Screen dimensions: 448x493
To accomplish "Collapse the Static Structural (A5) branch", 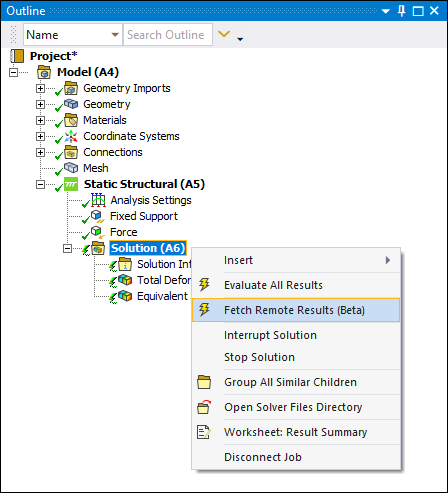I will point(40,184).
